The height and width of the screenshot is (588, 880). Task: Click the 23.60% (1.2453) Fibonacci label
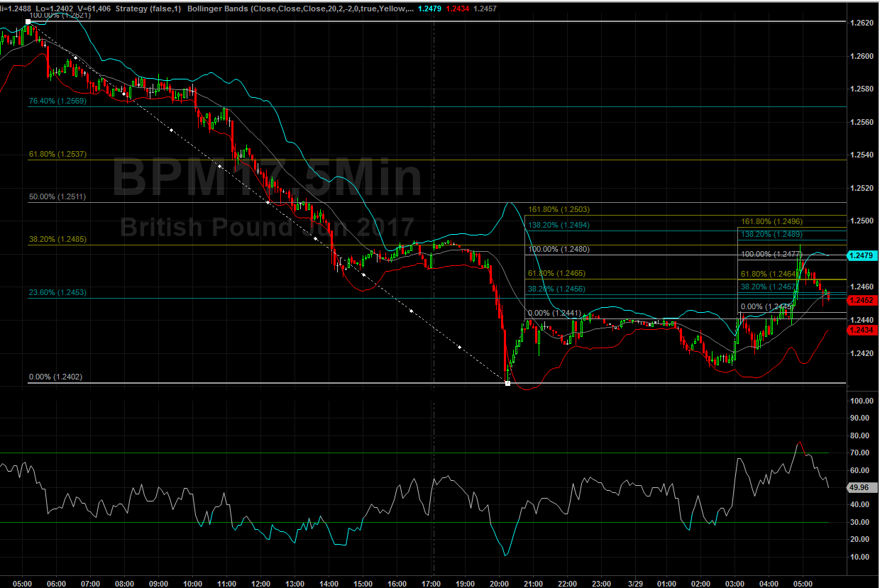tap(57, 292)
